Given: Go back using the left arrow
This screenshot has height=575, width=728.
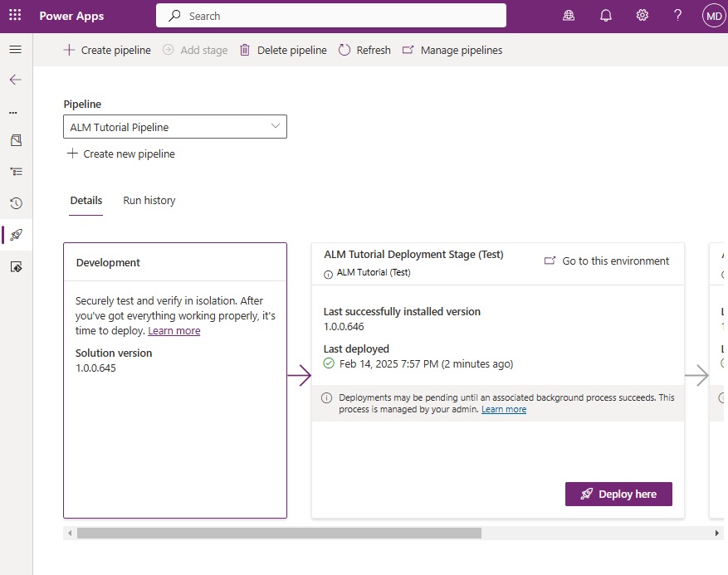Looking at the screenshot, I should point(15,80).
